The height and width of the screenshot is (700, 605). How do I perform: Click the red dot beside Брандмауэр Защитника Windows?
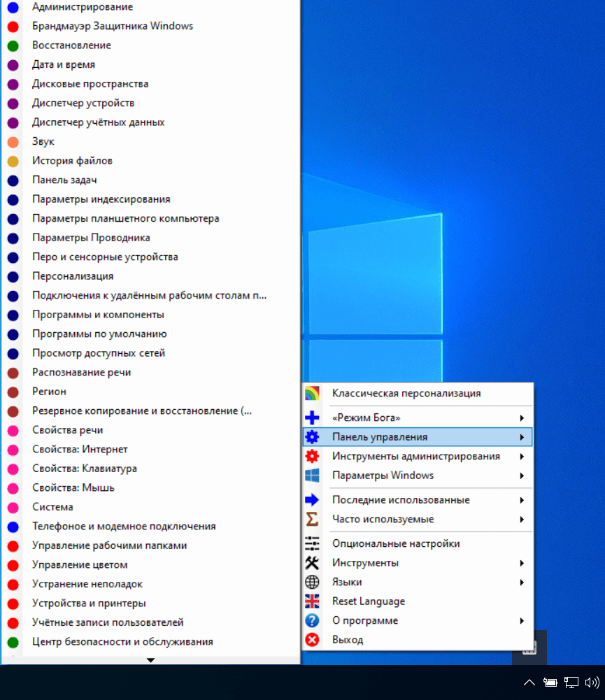13,27
